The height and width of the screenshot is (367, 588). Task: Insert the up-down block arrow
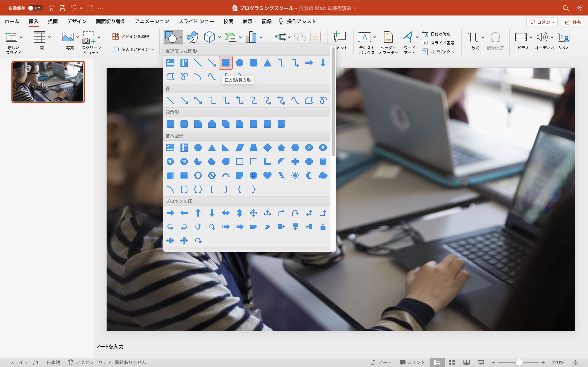[239, 213]
